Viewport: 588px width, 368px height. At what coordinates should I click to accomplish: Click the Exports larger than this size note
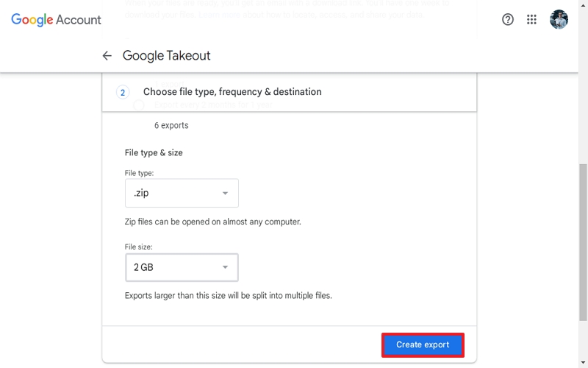[229, 296]
